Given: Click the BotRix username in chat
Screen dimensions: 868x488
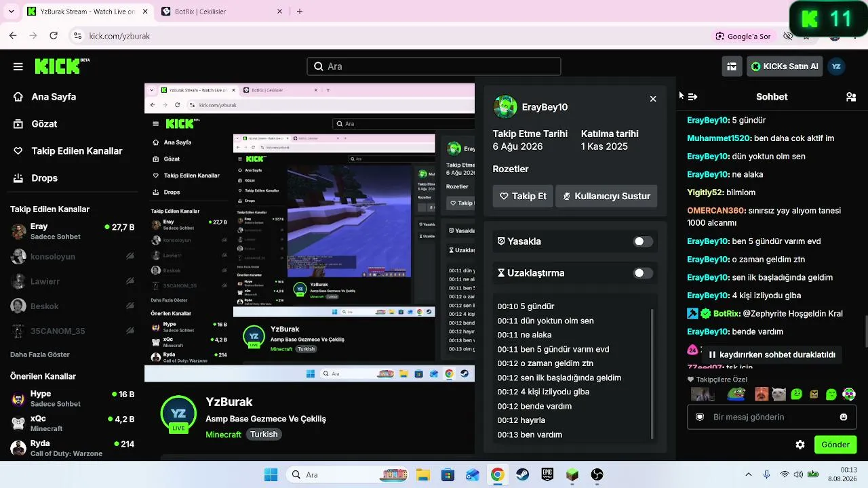Looking at the screenshot, I should (726, 314).
